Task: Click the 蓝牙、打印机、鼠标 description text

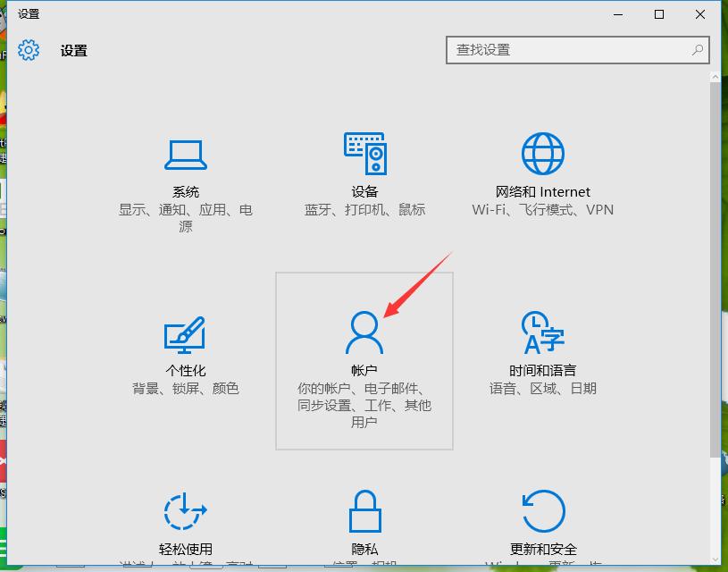Action: point(364,210)
